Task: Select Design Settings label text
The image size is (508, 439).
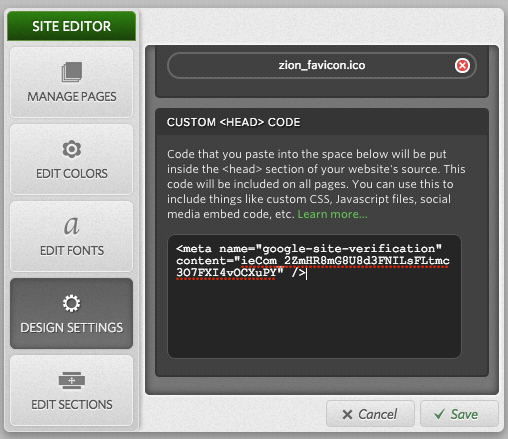Action: [x=72, y=328]
